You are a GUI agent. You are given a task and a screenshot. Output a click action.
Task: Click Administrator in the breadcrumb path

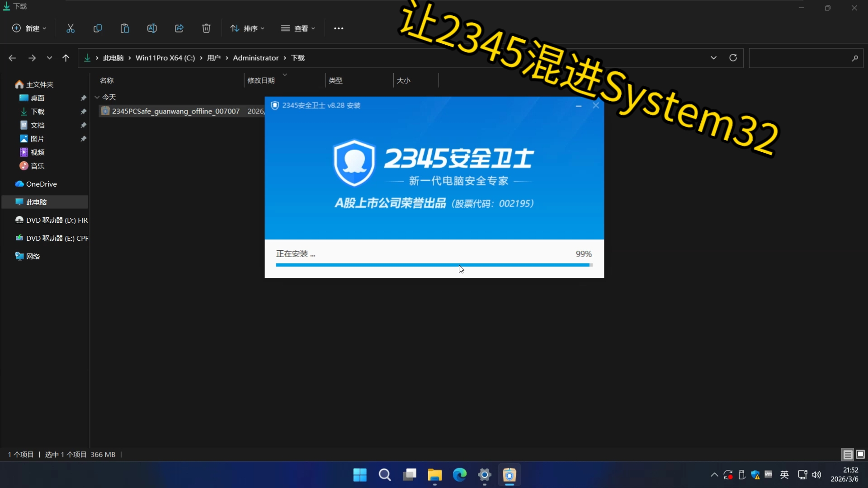255,58
